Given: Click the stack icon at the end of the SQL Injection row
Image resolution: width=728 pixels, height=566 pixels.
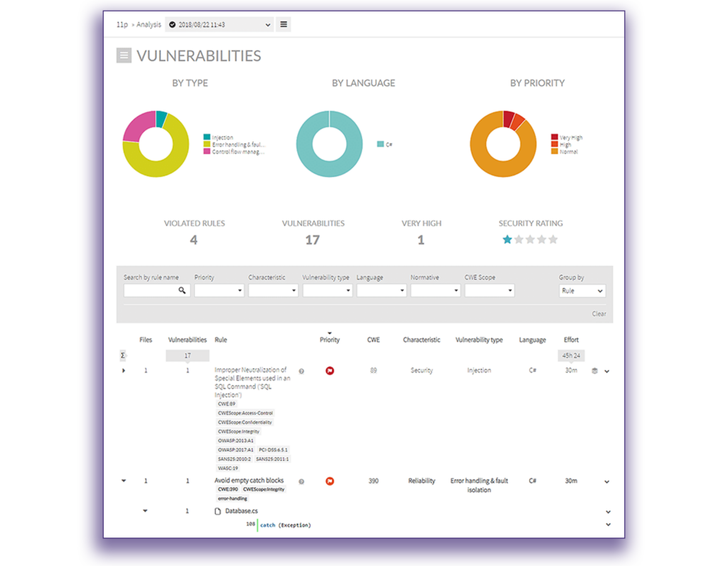Looking at the screenshot, I should pos(594,370).
